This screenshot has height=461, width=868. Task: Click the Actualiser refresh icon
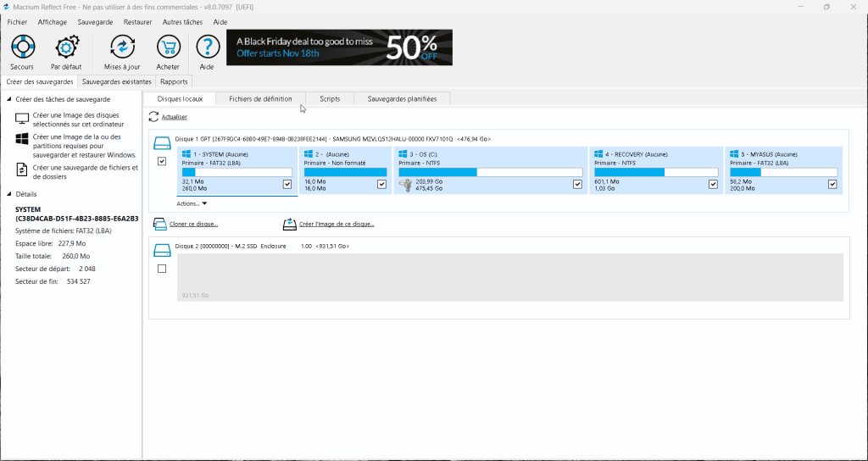click(x=154, y=117)
